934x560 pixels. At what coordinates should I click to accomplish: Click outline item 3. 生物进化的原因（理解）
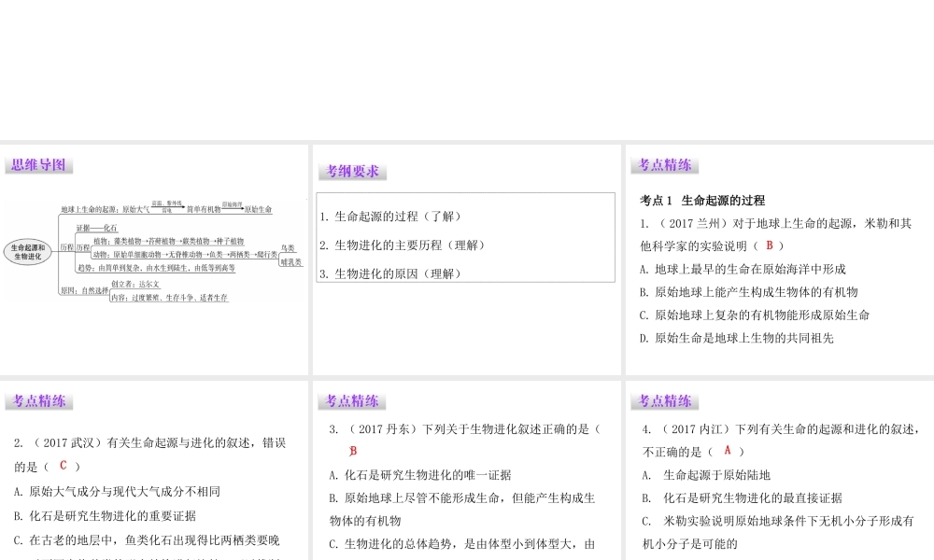pos(390,273)
